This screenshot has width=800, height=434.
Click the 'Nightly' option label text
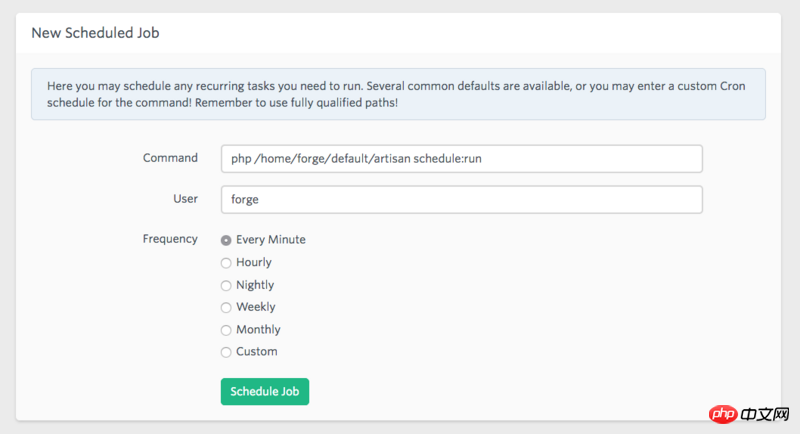(255, 285)
